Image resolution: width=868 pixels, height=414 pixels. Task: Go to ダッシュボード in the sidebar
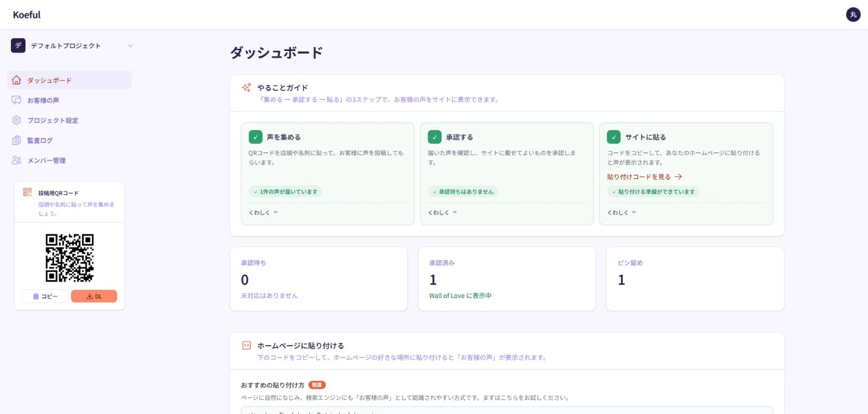coord(69,80)
